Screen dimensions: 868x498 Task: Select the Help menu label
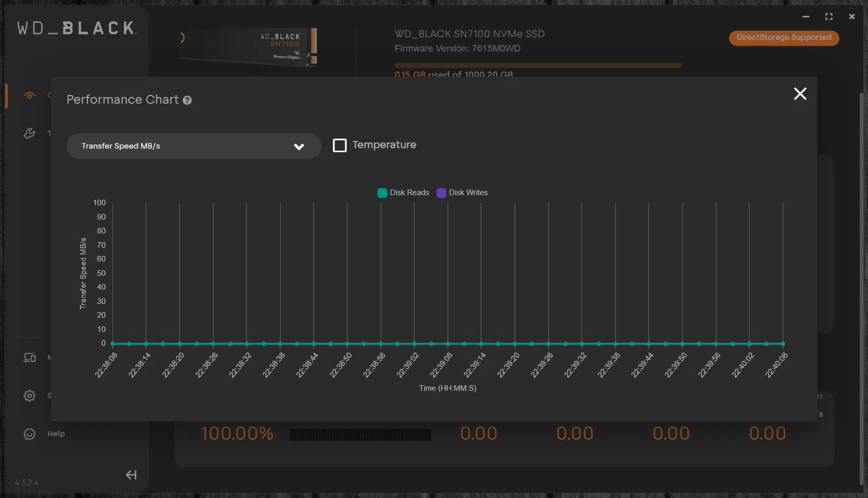point(56,434)
